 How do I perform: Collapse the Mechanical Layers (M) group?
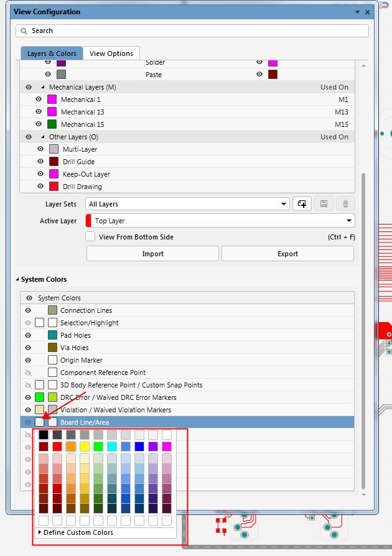pyautogui.click(x=43, y=87)
